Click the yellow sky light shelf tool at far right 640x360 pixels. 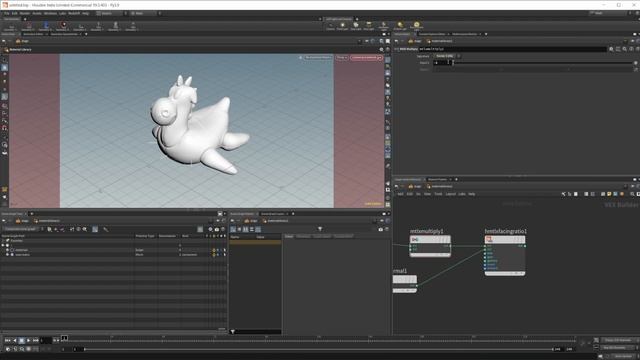[x=416, y=26]
